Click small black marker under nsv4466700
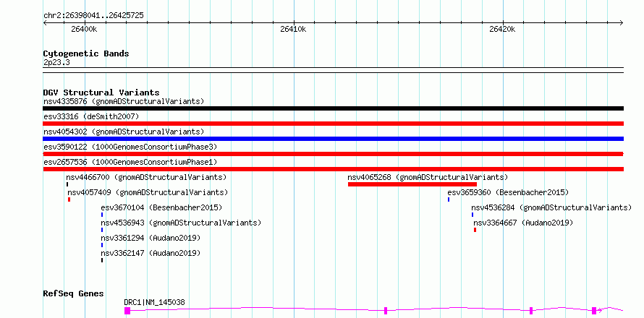Image resolution: width=644 pixels, height=318 pixels. pyautogui.click(x=67, y=184)
